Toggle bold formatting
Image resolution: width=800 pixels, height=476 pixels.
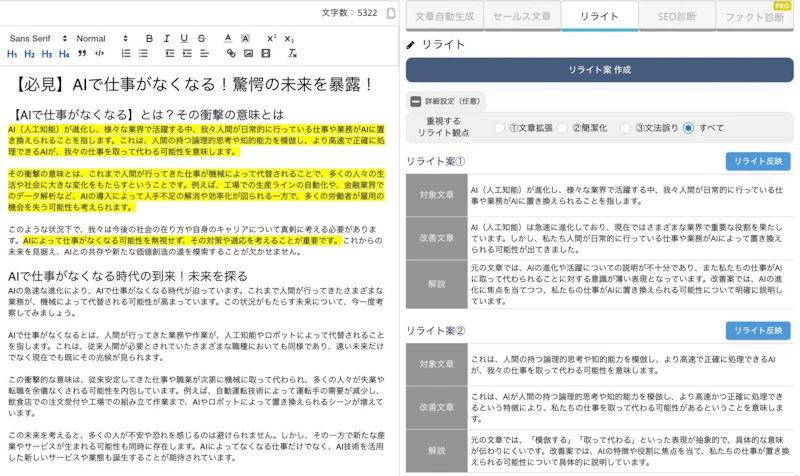point(149,38)
